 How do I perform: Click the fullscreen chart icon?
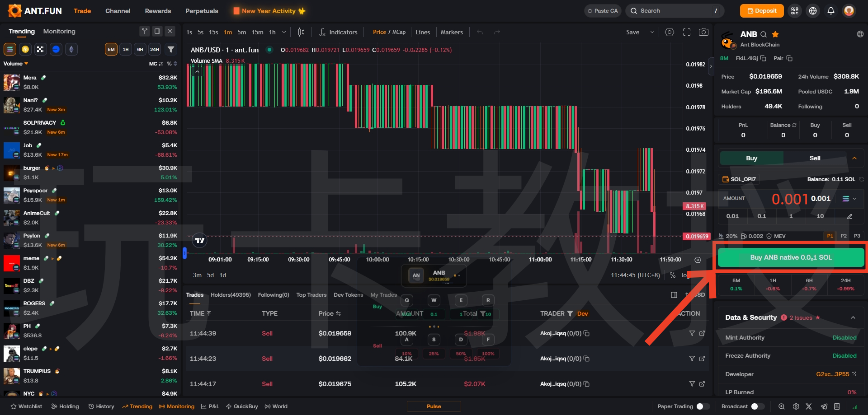click(x=687, y=32)
